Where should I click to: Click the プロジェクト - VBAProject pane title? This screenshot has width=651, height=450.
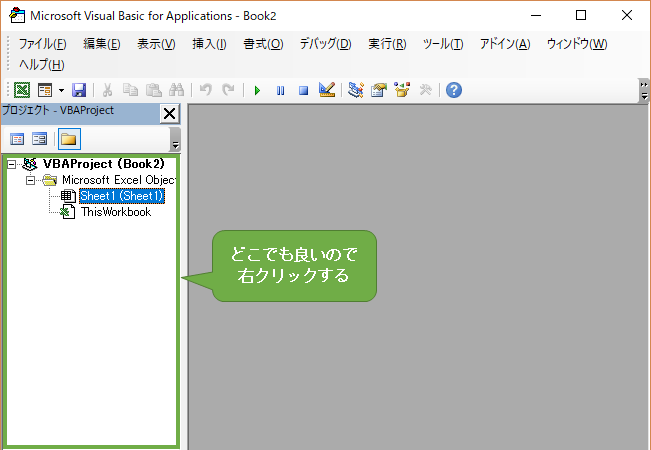point(58,110)
